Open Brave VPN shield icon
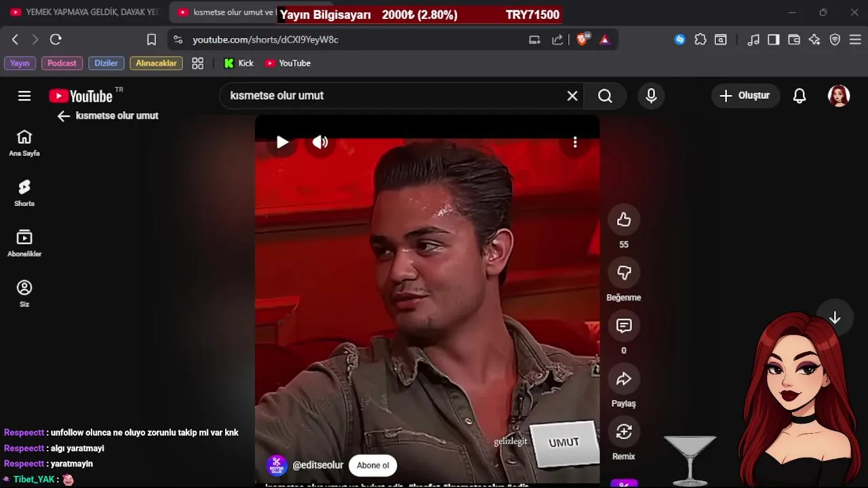The image size is (868, 488). click(x=835, y=40)
